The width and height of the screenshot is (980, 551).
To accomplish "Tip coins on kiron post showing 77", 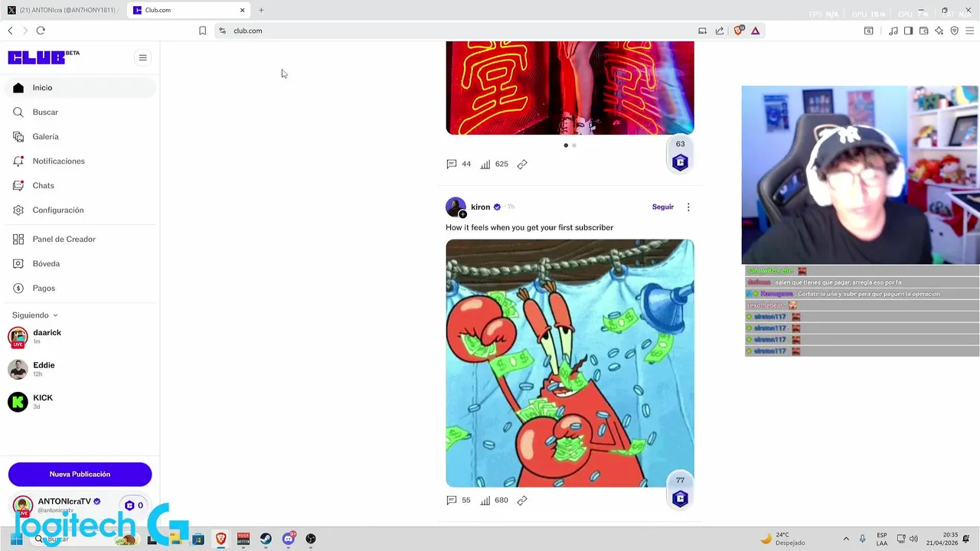I will 680,492.
